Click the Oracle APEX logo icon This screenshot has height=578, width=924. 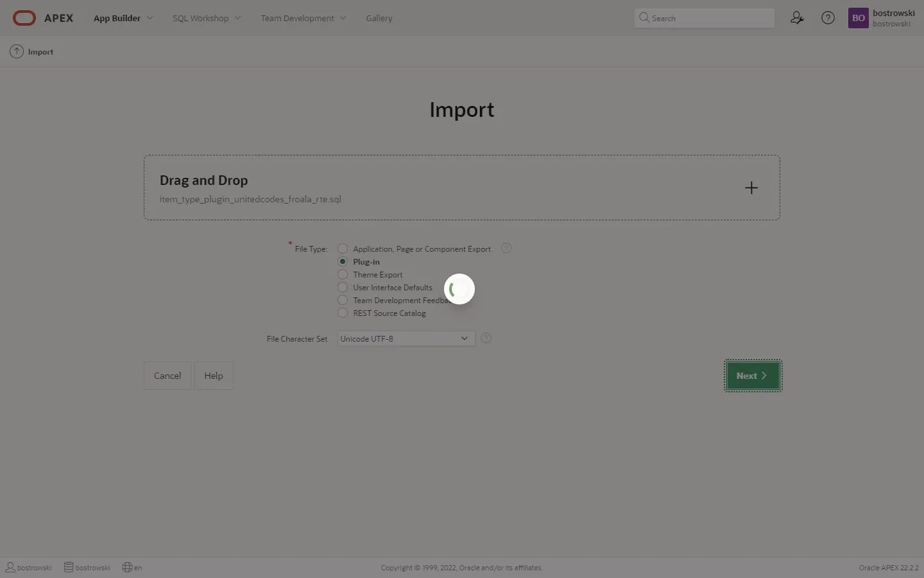point(24,18)
